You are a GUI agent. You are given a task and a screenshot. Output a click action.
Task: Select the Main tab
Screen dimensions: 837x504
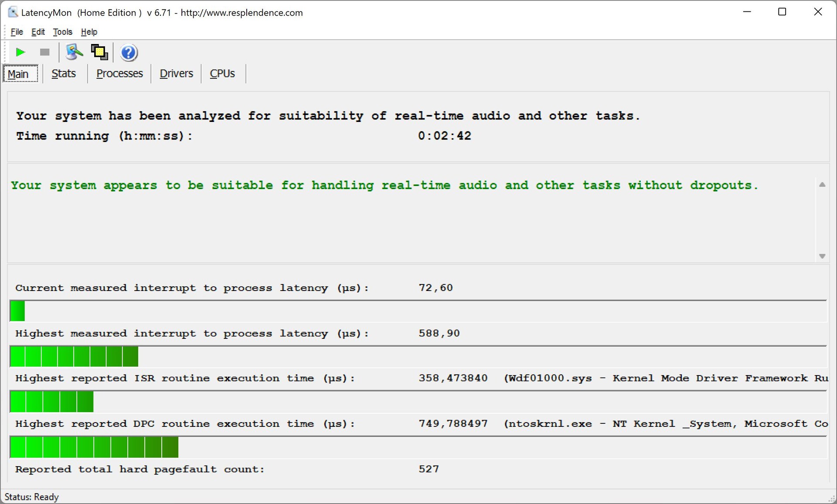click(x=20, y=74)
